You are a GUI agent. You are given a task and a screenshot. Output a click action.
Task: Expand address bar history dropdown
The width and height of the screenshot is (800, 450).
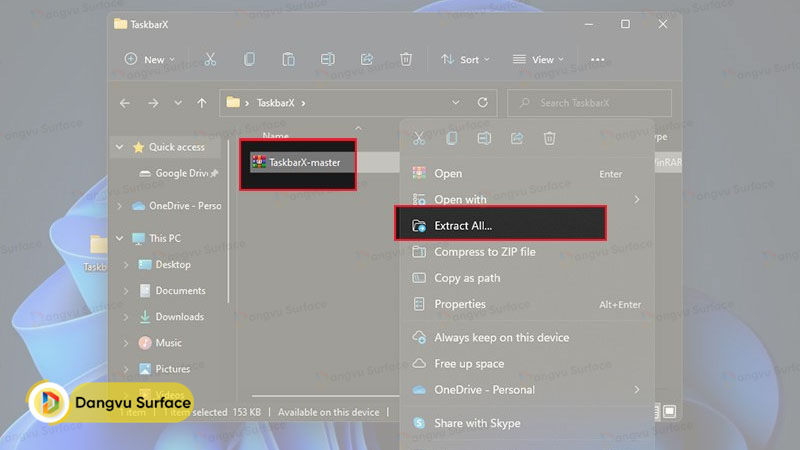(455, 103)
